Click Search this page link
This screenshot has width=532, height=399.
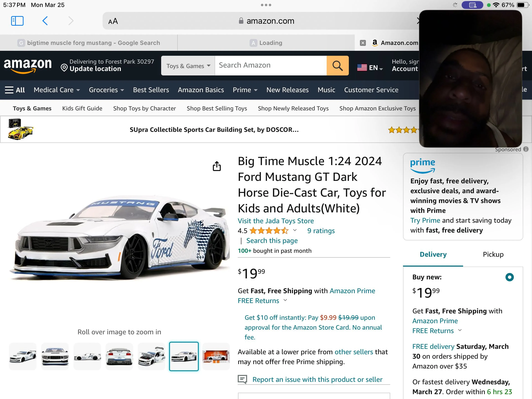(272, 241)
